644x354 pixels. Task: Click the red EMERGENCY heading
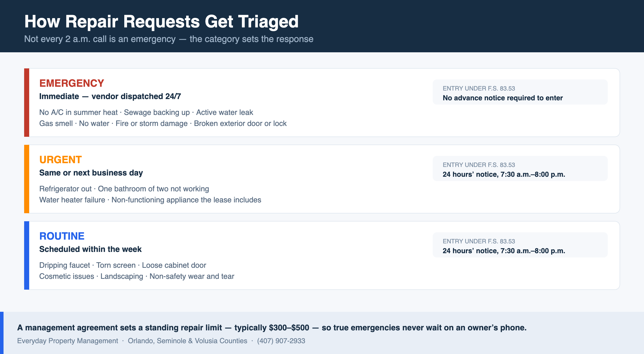(72, 83)
